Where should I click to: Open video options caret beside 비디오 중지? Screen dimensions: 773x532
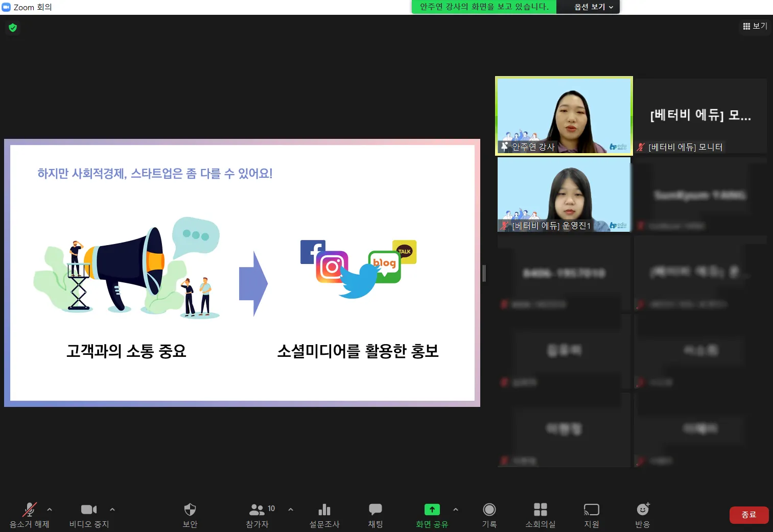(112, 510)
